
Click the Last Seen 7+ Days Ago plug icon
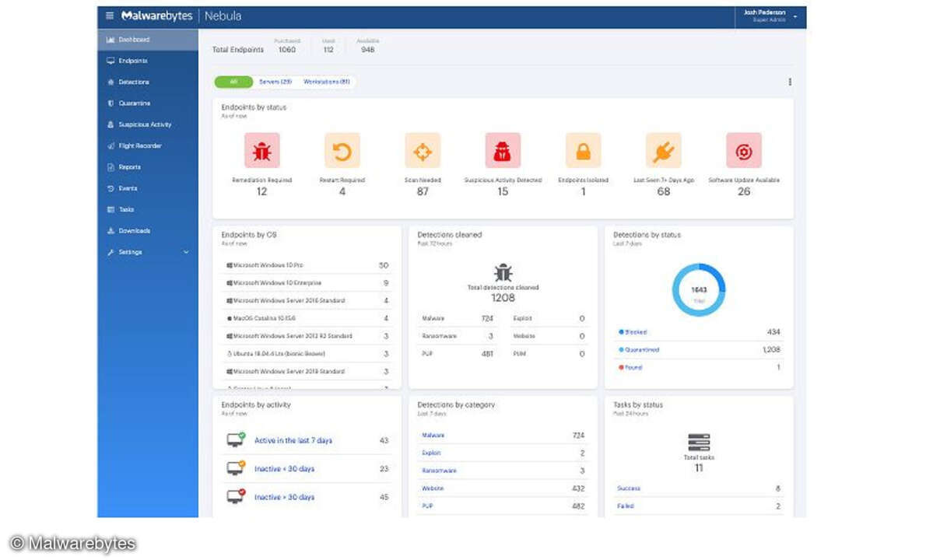pyautogui.click(x=664, y=150)
